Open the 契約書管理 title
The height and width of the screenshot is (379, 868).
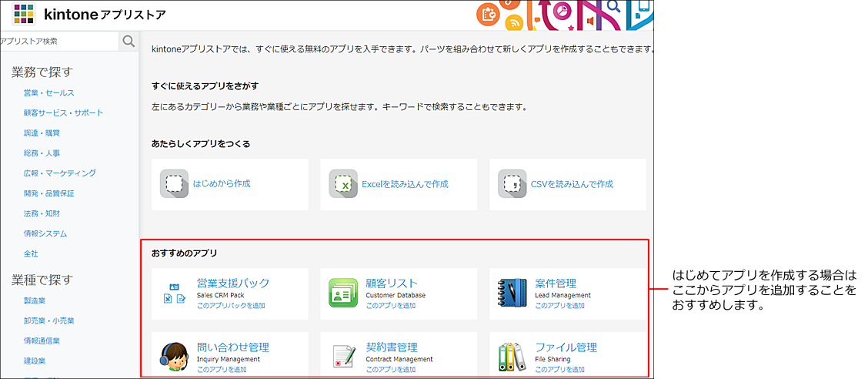point(392,347)
